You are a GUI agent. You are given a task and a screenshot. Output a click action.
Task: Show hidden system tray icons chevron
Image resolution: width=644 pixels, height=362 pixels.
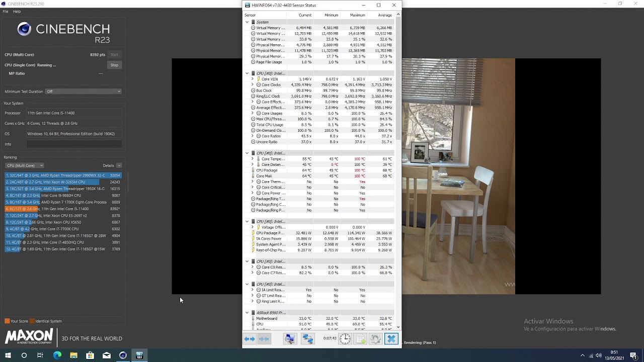coord(583,355)
